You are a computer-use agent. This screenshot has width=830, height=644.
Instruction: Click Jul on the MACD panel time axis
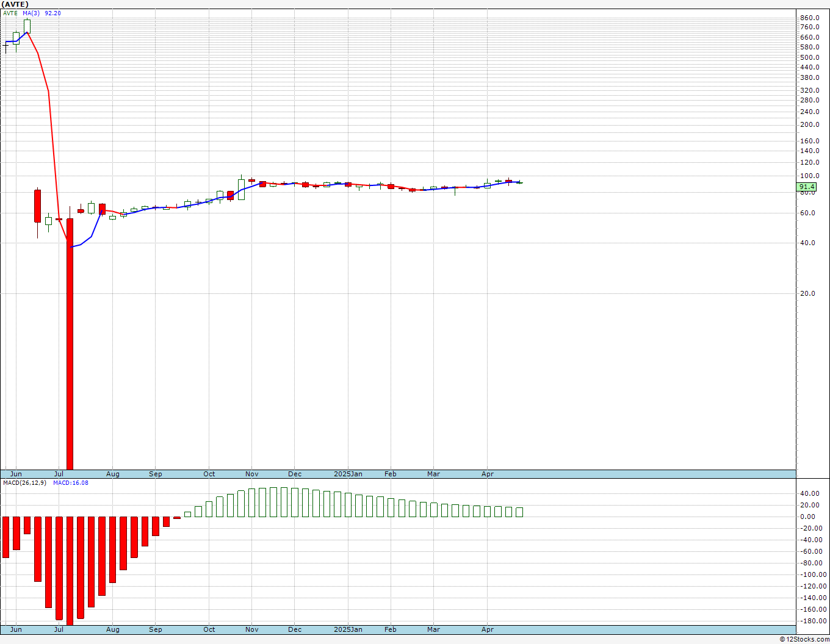pos(59,629)
